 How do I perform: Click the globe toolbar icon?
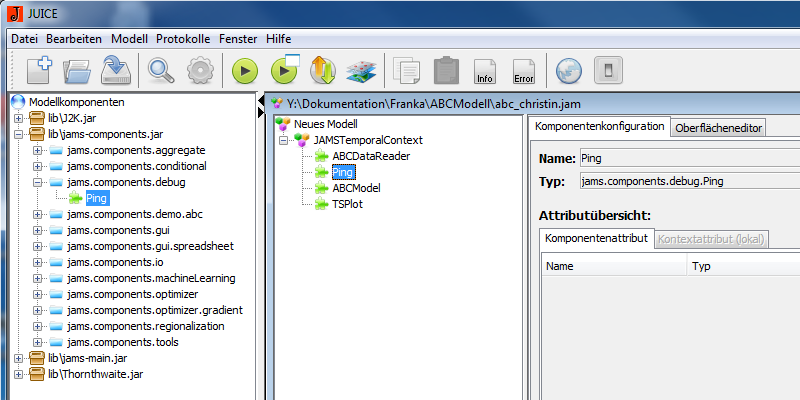coord(569,70)
